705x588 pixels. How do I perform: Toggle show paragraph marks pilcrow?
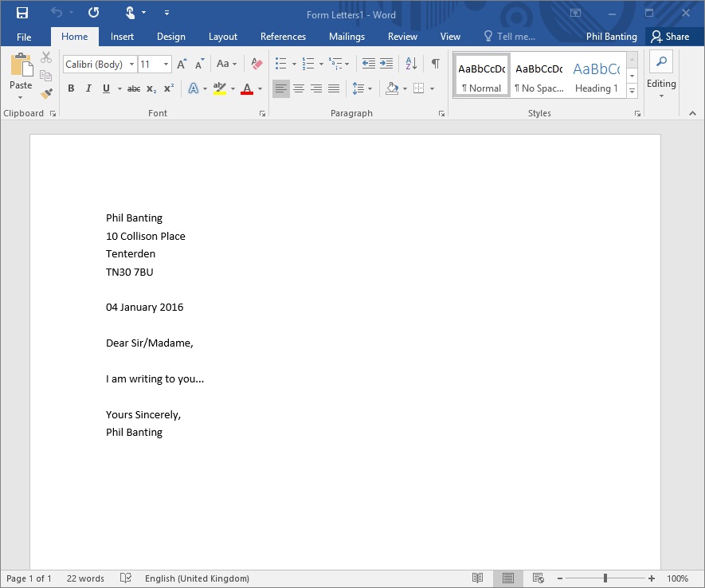coord(435,64)
